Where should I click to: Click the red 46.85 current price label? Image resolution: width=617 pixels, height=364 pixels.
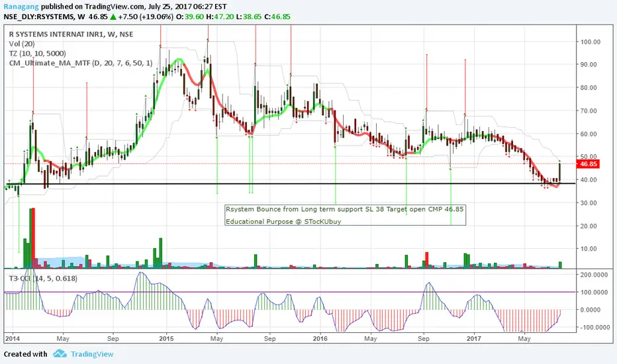coord(588,163)
